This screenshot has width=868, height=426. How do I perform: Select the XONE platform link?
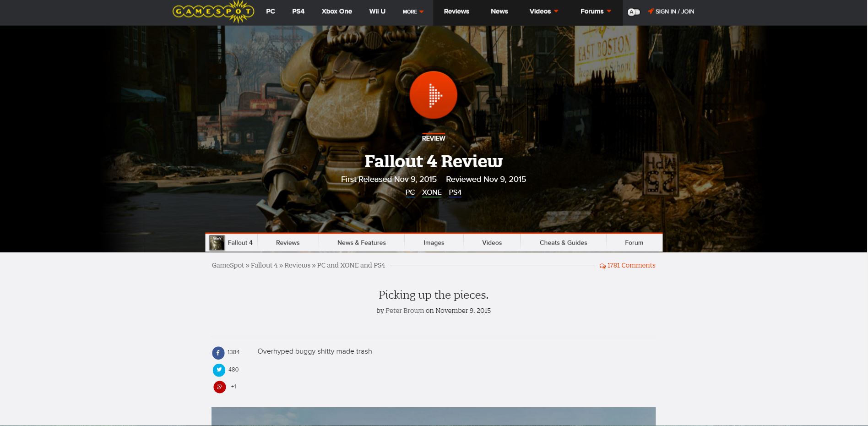(432, 192)
